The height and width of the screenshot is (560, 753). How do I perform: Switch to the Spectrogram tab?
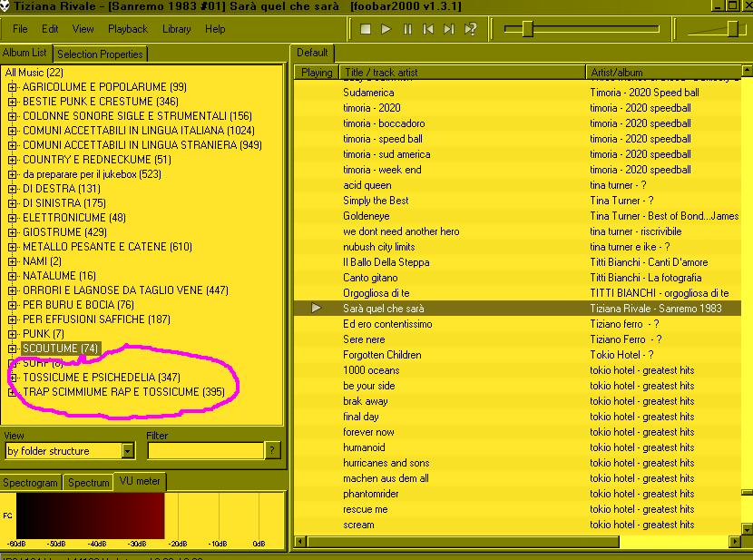tap(30, 483)
